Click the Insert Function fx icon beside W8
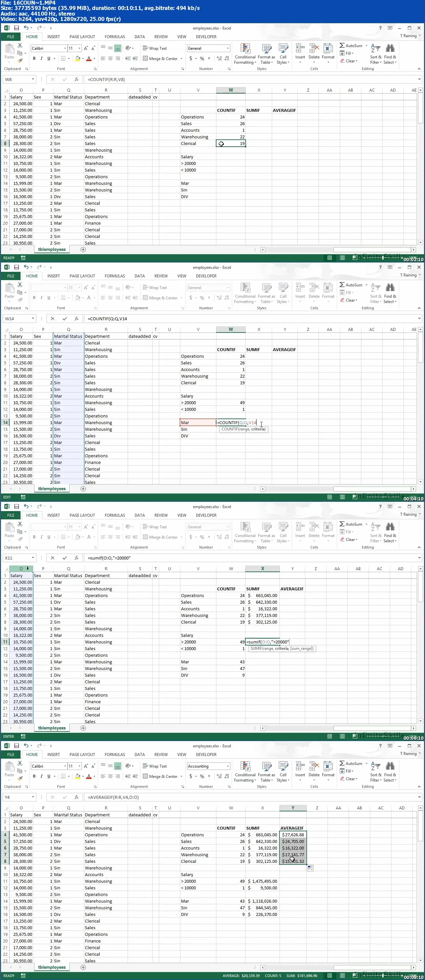The width and height of the screenshot is (425, 980). [76, 80]
